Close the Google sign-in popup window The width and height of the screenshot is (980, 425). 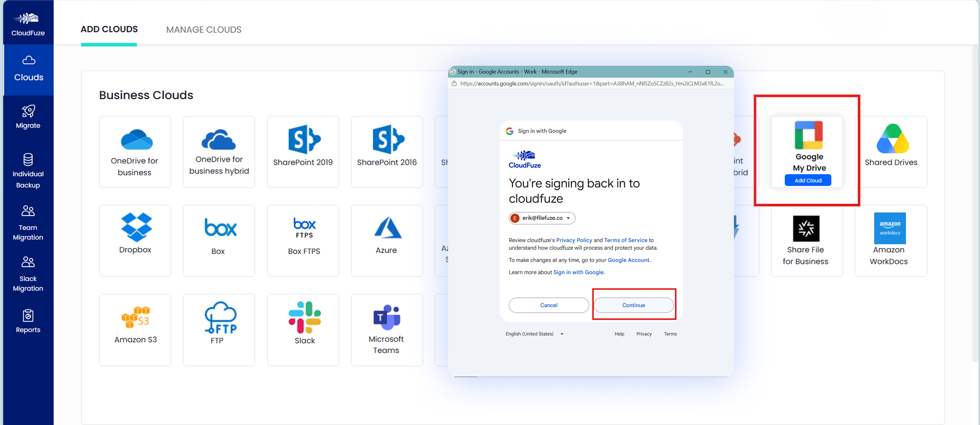coord(726,72)
